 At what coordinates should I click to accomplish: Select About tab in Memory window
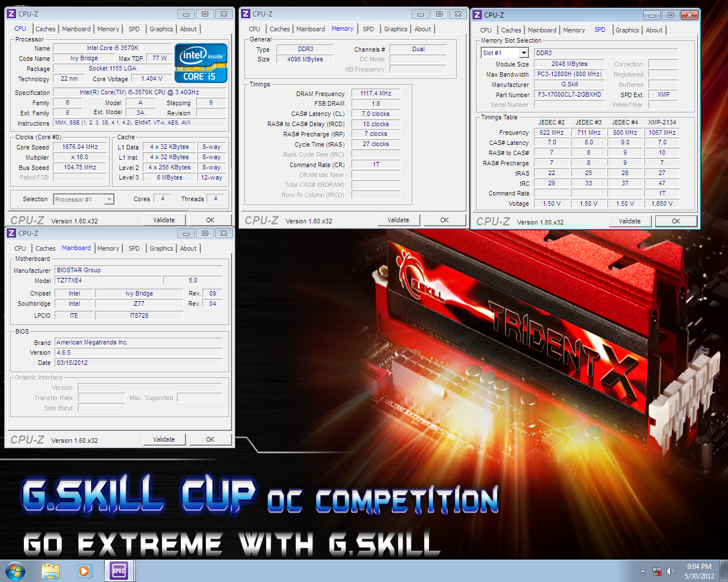[423, 29]
